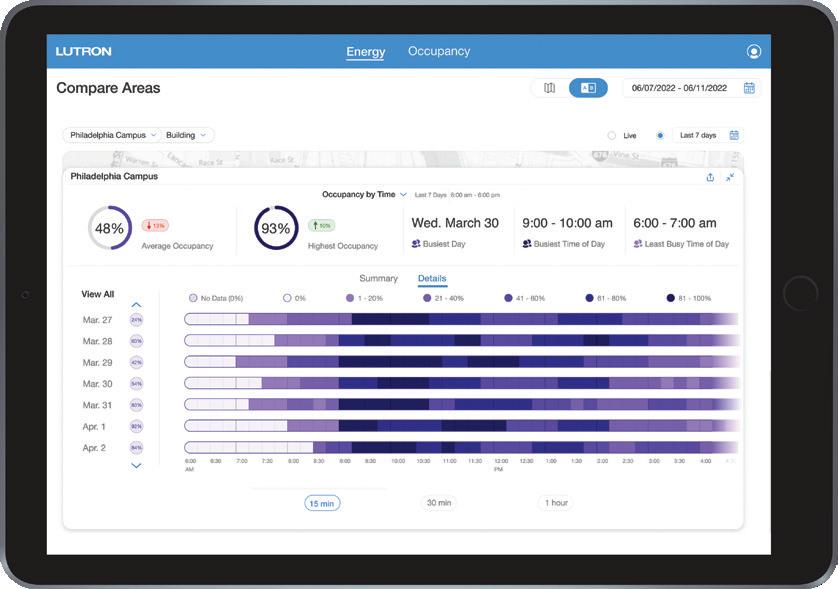Viewport: 838px width, 589px height.
Task: Select the Last 7 days radio button
Action: click(660, 136)
